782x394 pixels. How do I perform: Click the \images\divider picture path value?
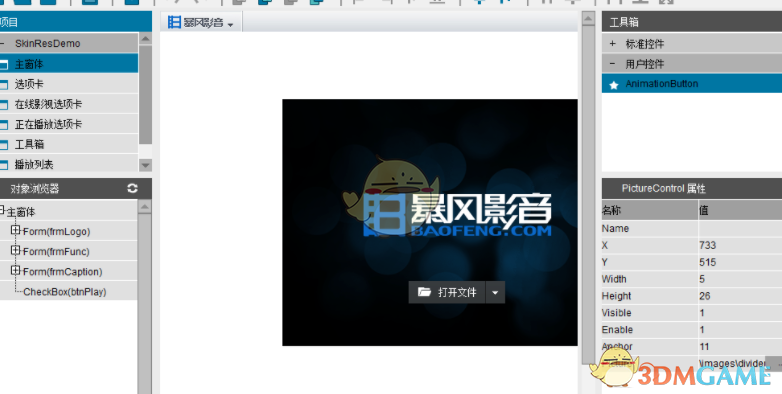point(732,363)
